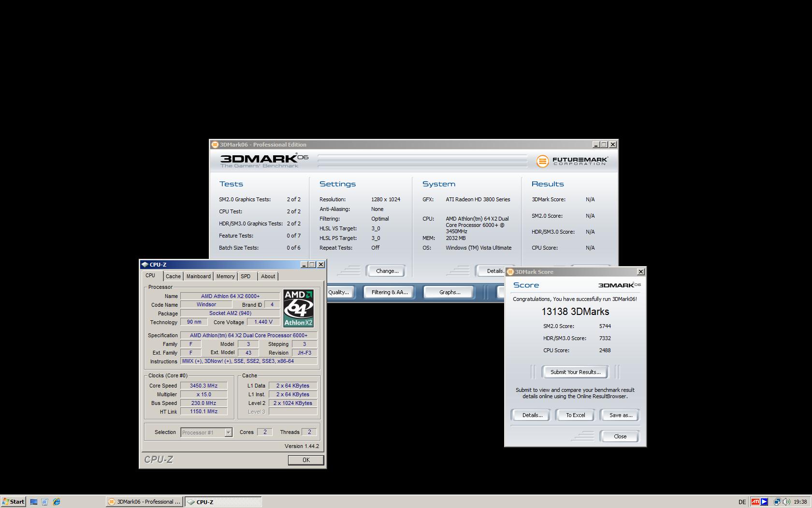Click the Submit Your Results button
The height and width of the screenshot is (508, 812).
(x=575, y=372)
